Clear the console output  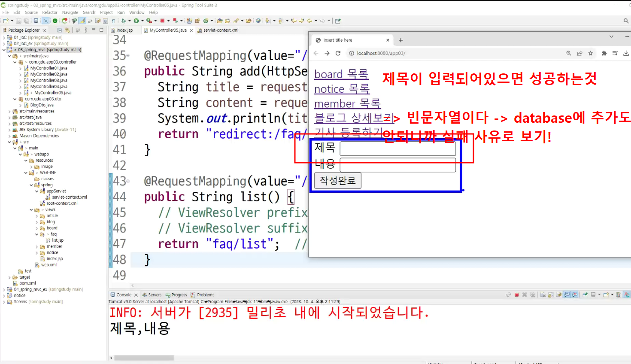543,295
